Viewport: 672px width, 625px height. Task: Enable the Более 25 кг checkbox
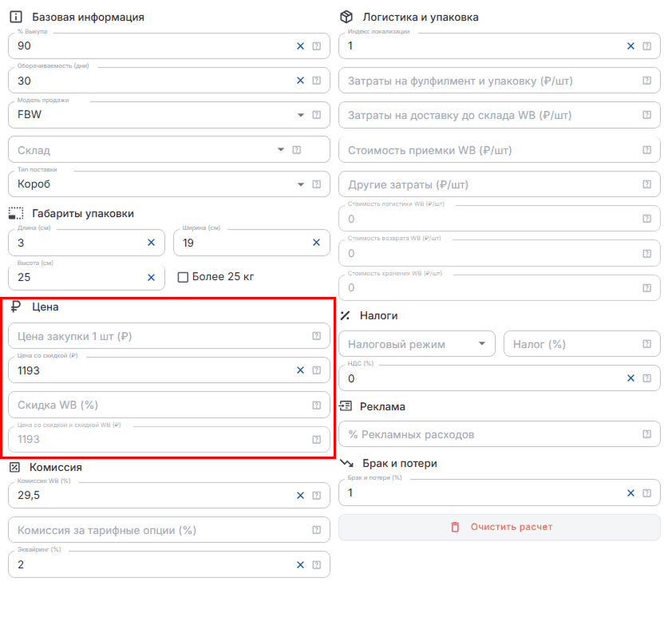(x=183, y=277)
